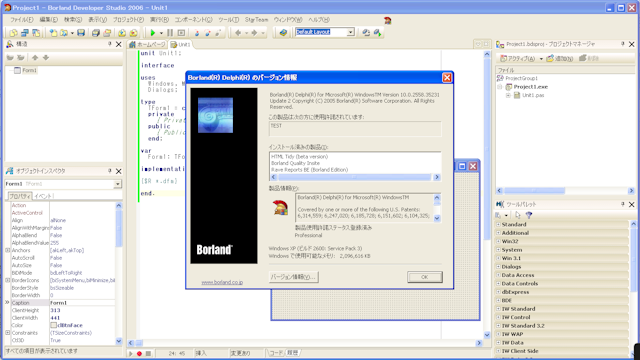This screenshot has width=640, height=360.
Task: Click the Save All toolbar icon
Action: click(96, 33)
